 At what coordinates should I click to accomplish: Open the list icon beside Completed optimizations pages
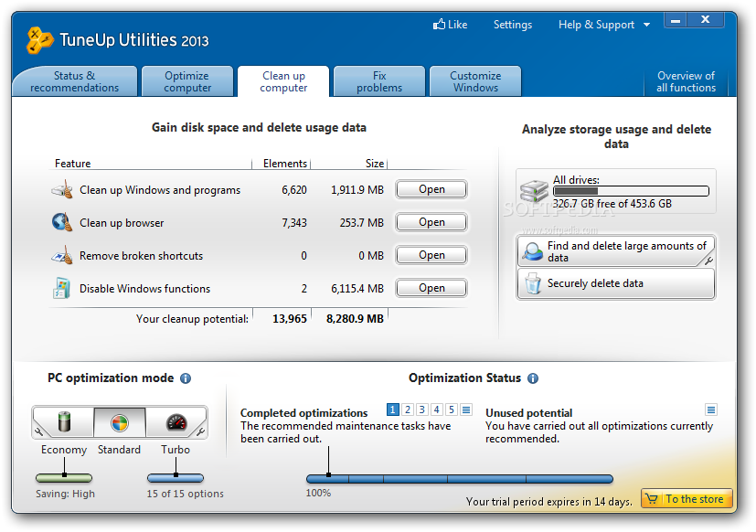click(x=465, y=410)
